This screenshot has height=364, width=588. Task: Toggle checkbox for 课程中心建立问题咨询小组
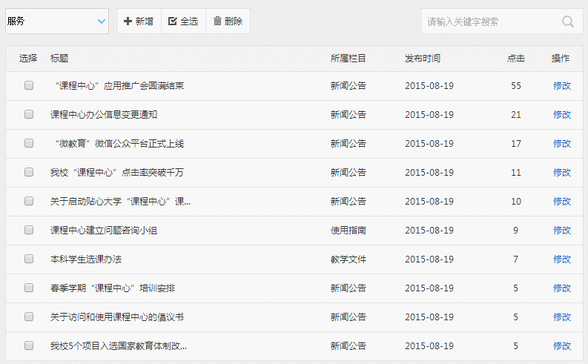29,231
